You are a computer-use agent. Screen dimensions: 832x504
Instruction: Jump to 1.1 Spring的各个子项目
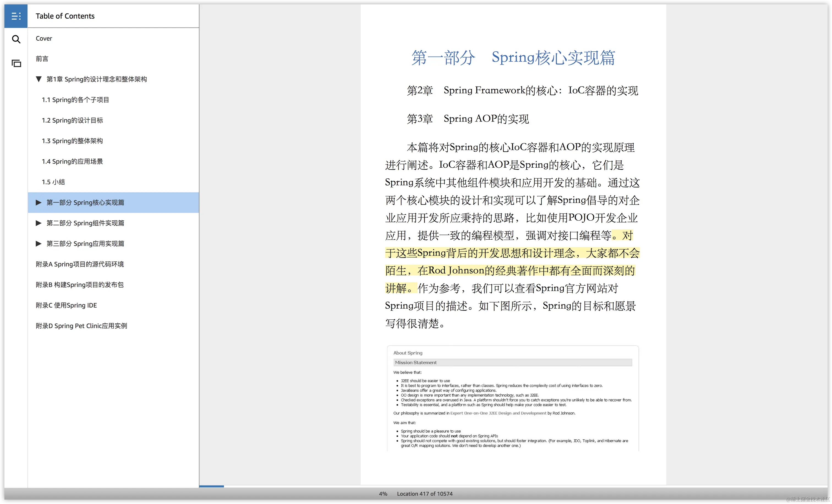tap(75, 100)
